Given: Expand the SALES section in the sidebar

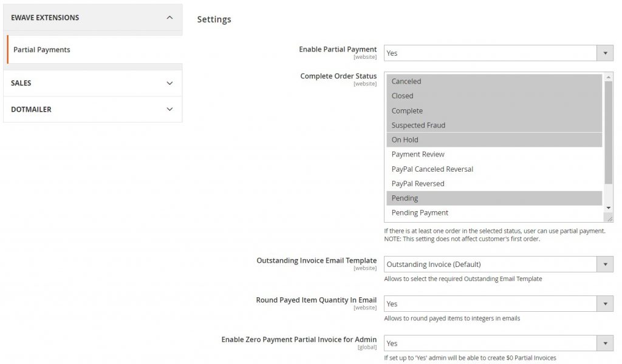Looking at the screenshot, I should [92, 83].
